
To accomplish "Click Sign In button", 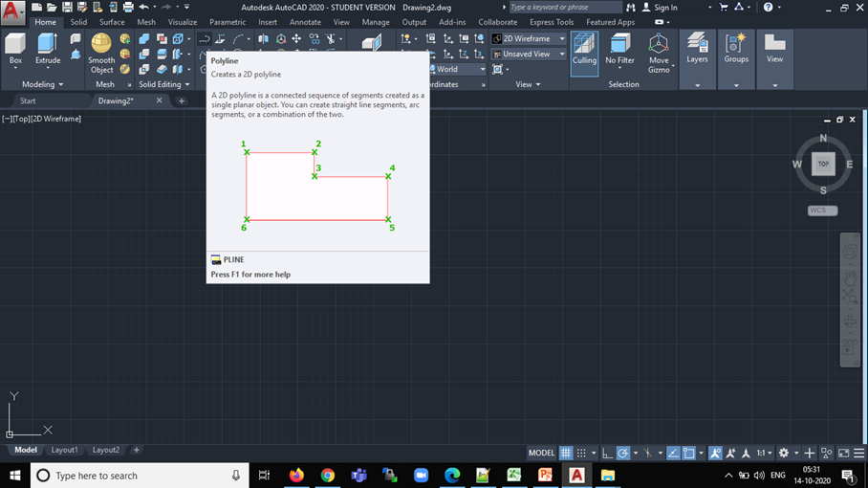I will pyautogui.click(x=660, y=8).
